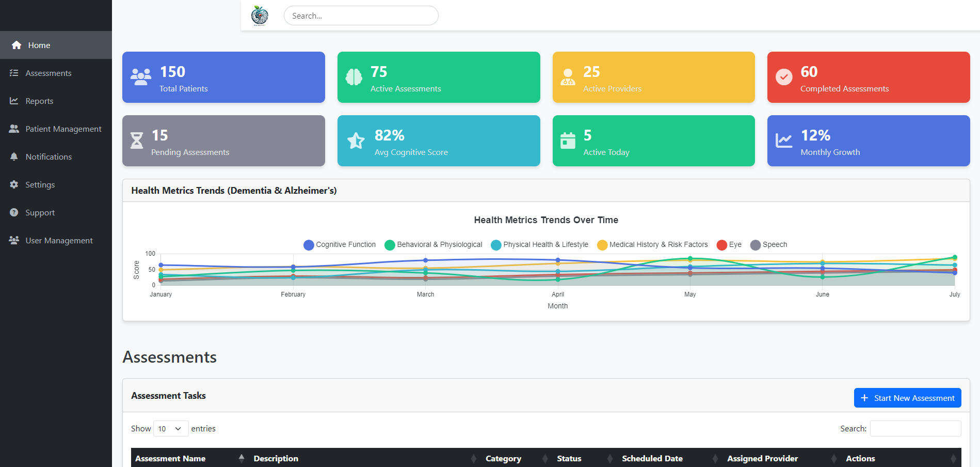Click the Active Today 5 card
Image resolution: width=980 pixels, height=467 pixels.
654,141
